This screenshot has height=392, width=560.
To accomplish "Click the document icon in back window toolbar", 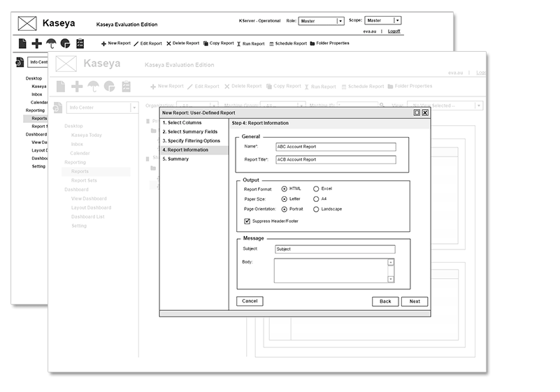I will click(22, 43).
